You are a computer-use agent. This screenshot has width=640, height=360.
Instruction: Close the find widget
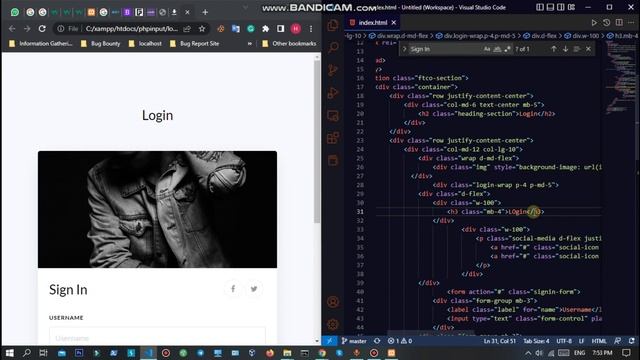(588, 49)
